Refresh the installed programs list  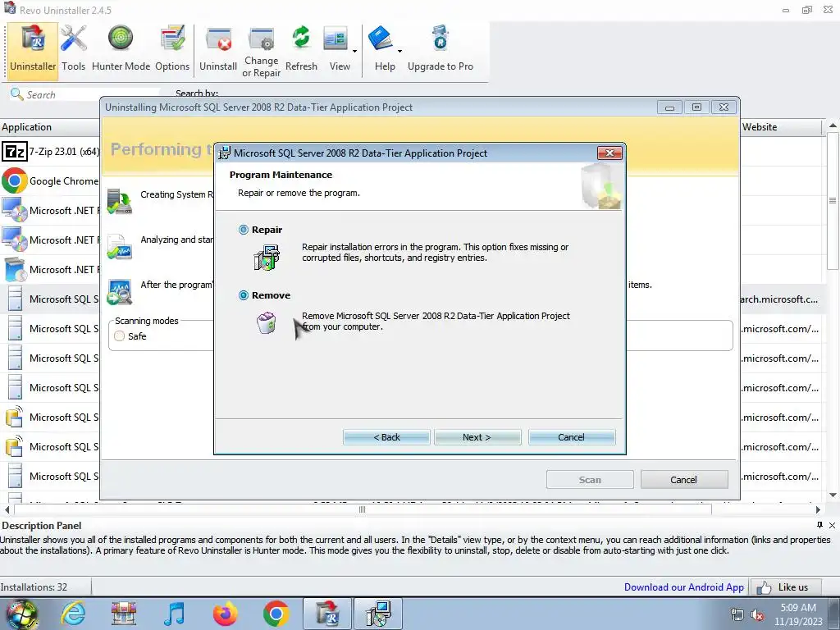[301, 39]
